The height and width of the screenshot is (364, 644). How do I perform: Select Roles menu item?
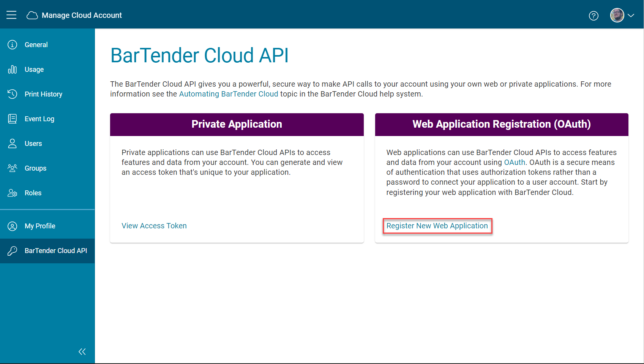click(x=47, y=193)
